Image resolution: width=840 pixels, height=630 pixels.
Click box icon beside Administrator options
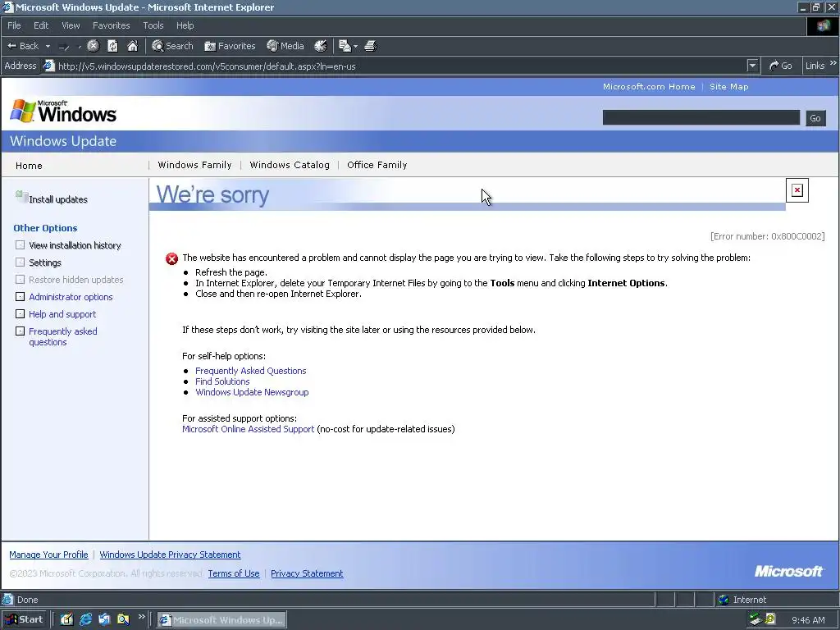coord(20,296)
